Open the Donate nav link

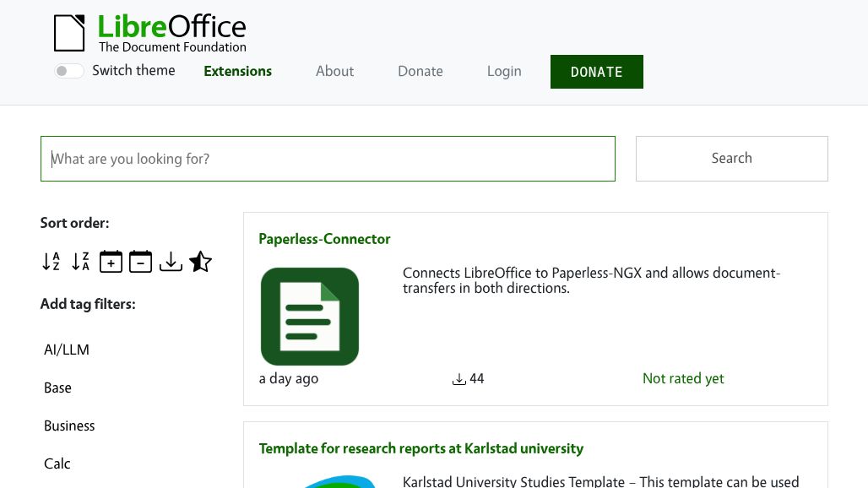420,72
